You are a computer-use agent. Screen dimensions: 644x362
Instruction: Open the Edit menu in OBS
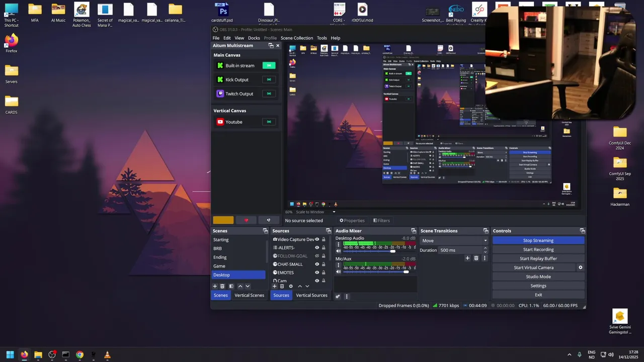point(227,38)
